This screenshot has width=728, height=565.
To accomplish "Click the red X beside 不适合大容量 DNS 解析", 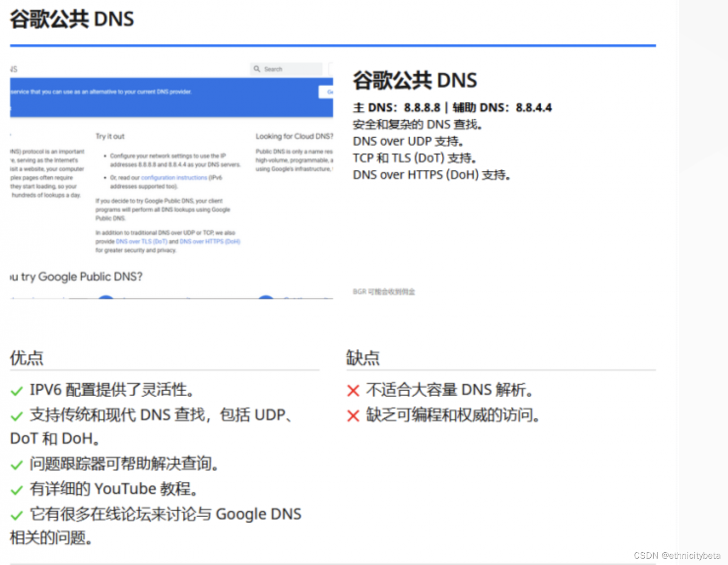I will (x=353, y=391).
